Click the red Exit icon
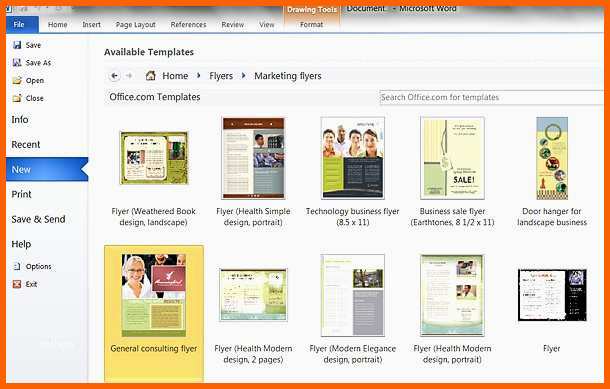Screen dimensions: 610x389 point(17,284)
